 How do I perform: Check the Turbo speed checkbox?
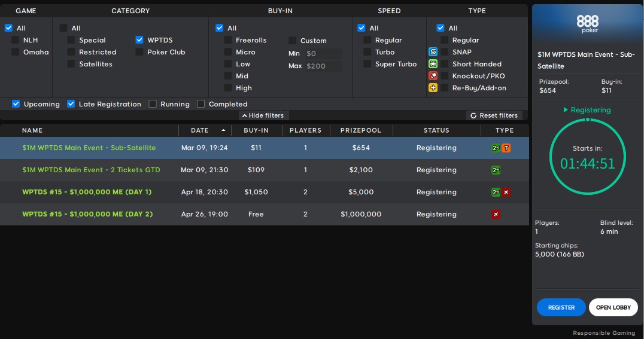pyautogui.click(x=367, y=51)
